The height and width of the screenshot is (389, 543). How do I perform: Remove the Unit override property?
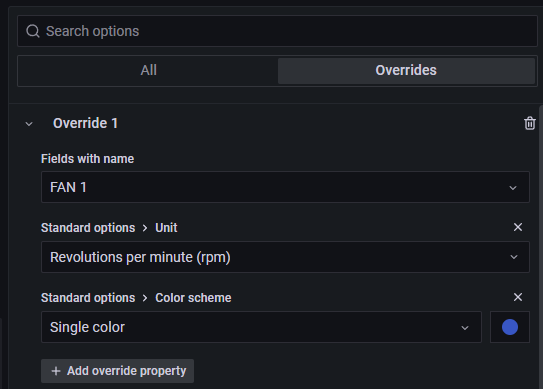pyautogui.click(x=518, y=227)
